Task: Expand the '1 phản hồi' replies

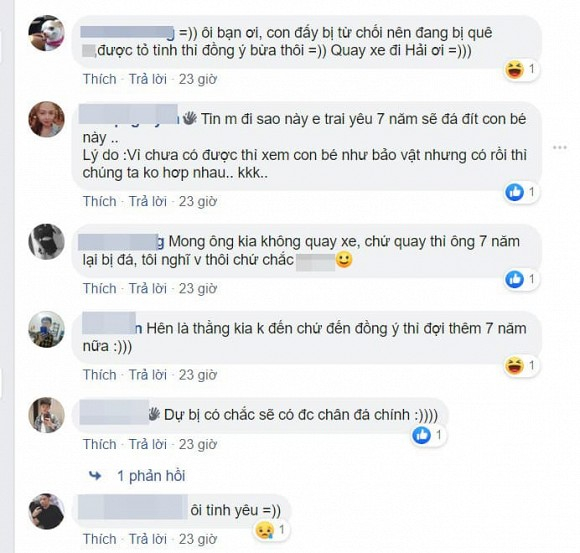Action: pyautogui.click(x=151, y=476)
